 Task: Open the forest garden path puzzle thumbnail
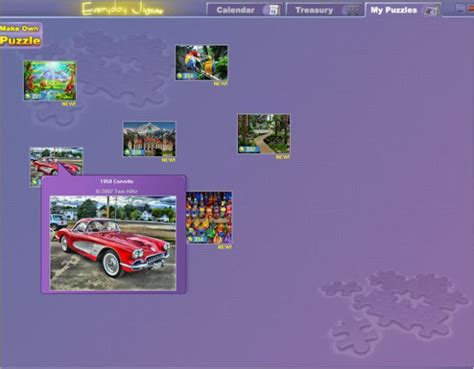coord(264,134)
